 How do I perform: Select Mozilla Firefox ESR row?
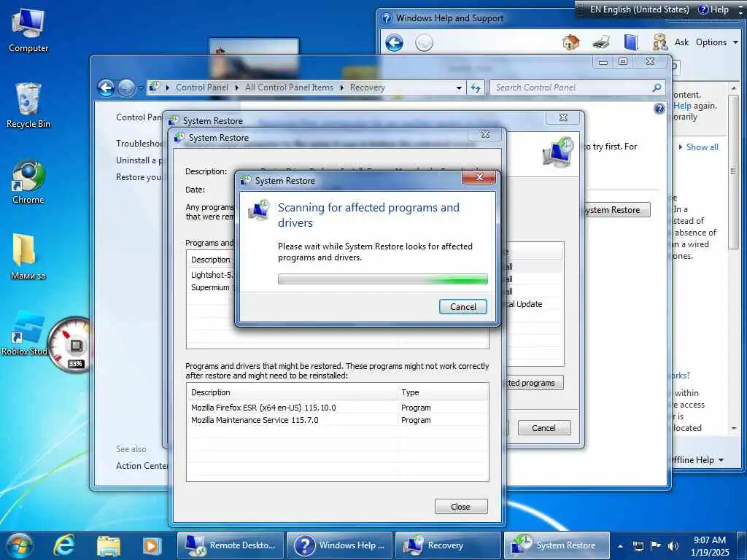pyautogui.click(x=337, y=408)
